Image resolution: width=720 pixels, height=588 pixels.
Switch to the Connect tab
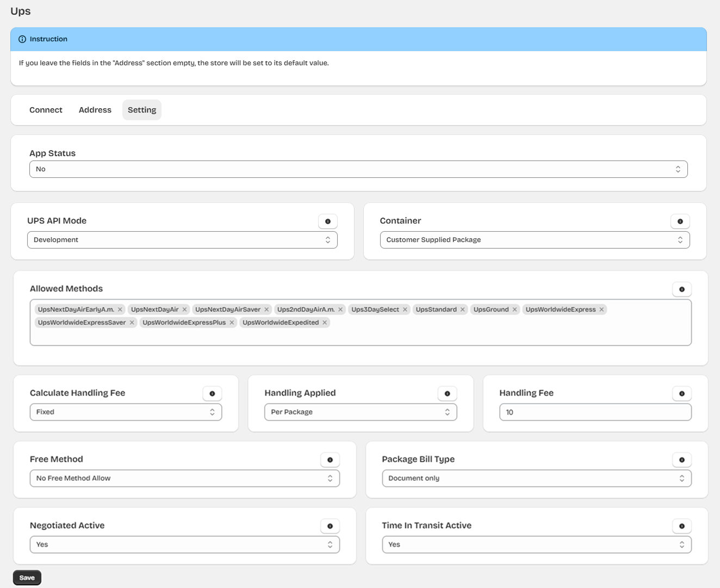(46, 110)
